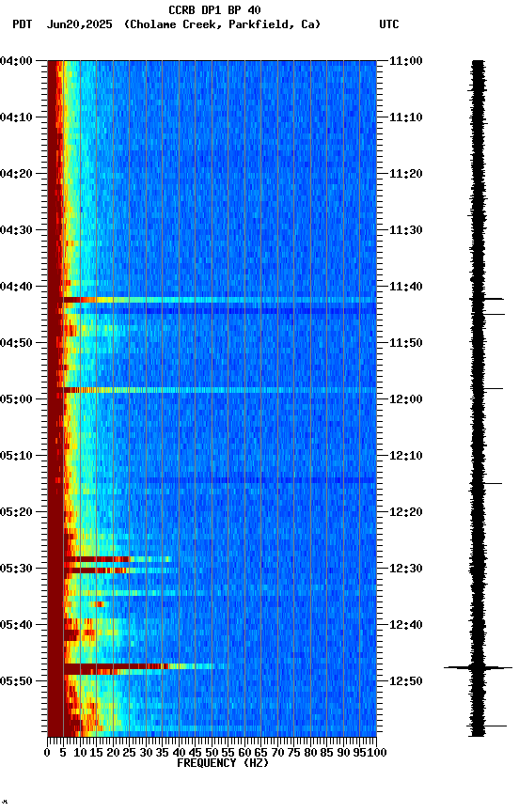The height and width of the screenshot is (812, 519).
Task: Click the title text "CCRB DP1 BP 40"
Action: [x=214, y=10]
